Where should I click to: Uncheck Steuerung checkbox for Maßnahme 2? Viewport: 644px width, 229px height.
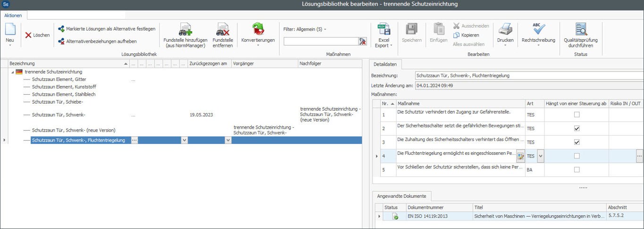pos(576,128)
